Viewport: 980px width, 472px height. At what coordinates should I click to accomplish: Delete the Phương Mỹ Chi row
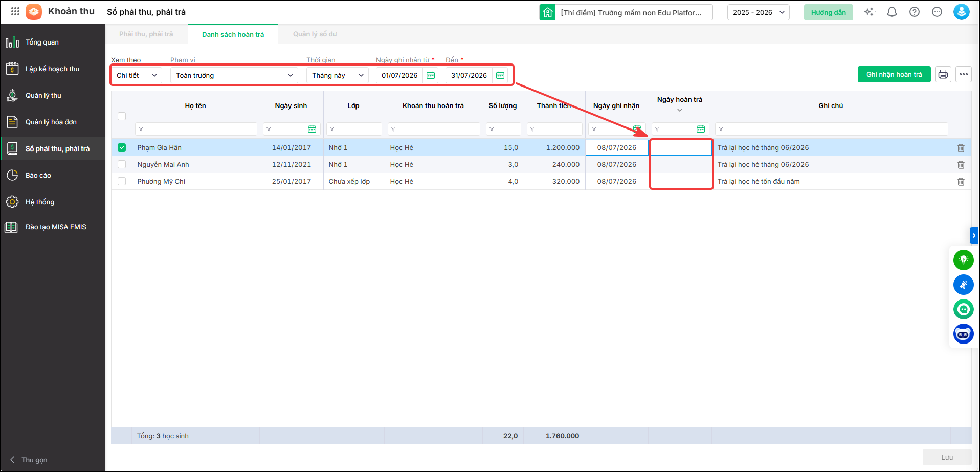click(961, 182)
